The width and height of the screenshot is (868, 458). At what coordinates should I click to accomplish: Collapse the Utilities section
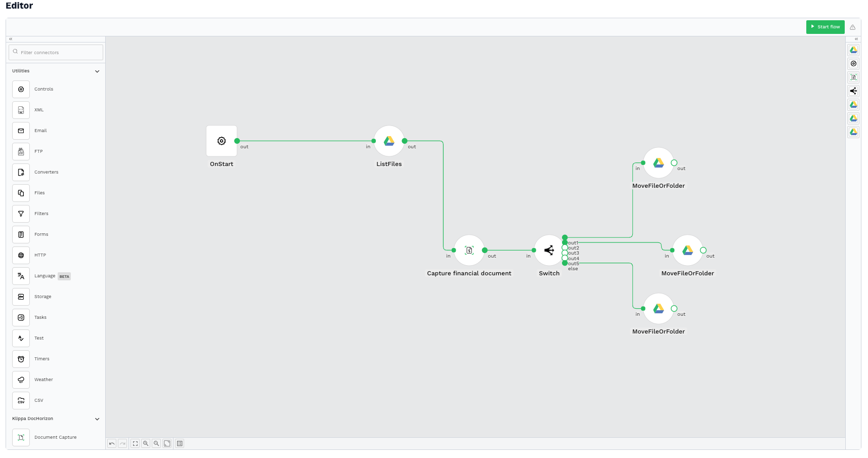(97, 71)
